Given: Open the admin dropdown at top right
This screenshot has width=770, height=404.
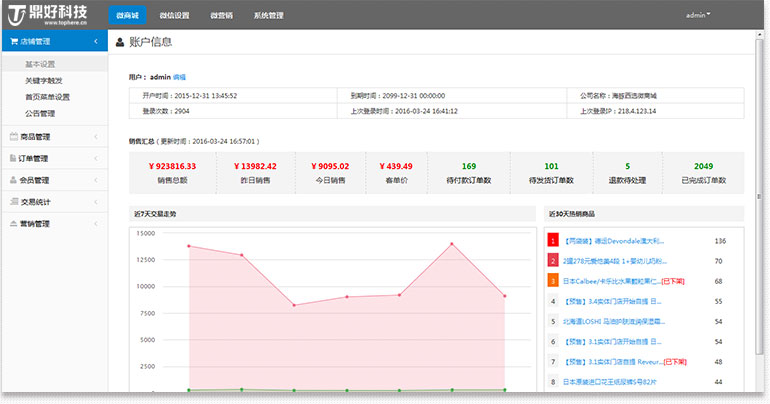Looking at the screenshot, I should [x=698, y=15].
